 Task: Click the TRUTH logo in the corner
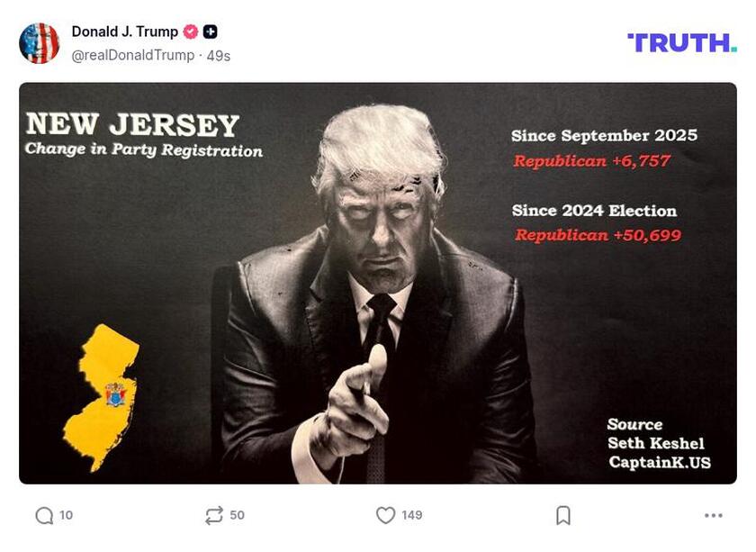point(679,39)
